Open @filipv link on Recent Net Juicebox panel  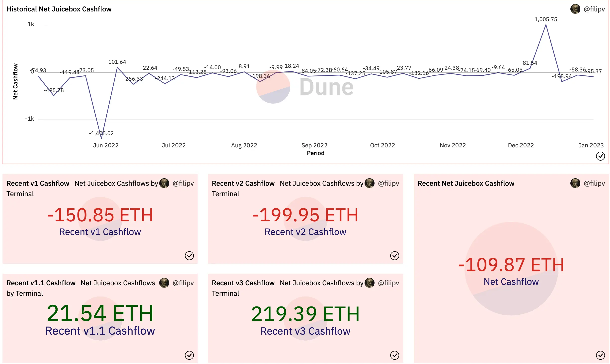(x=594, y=183)
